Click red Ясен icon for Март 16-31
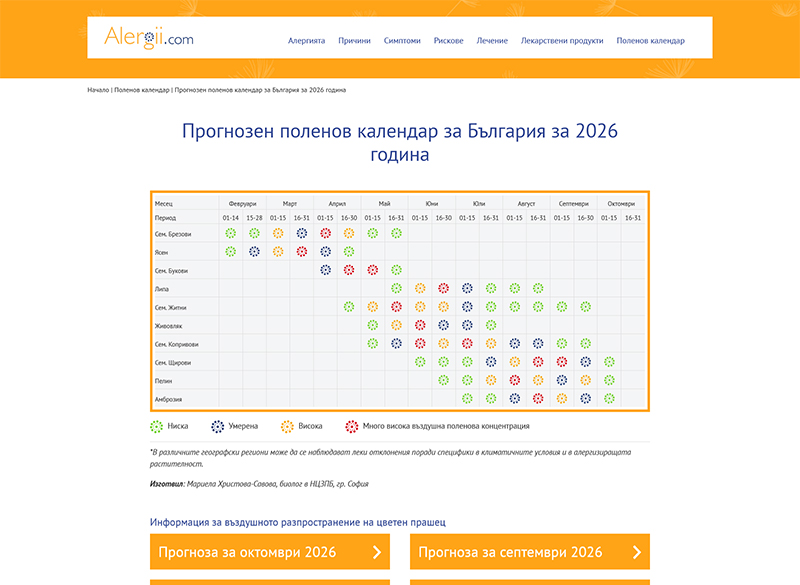 coord(302,251)
